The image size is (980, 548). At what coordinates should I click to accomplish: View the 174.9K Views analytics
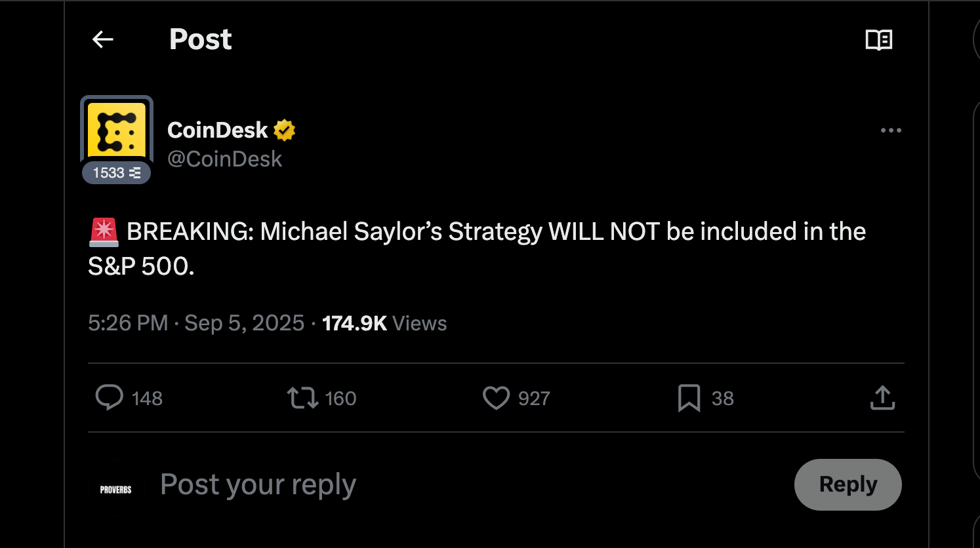(384, 323)
